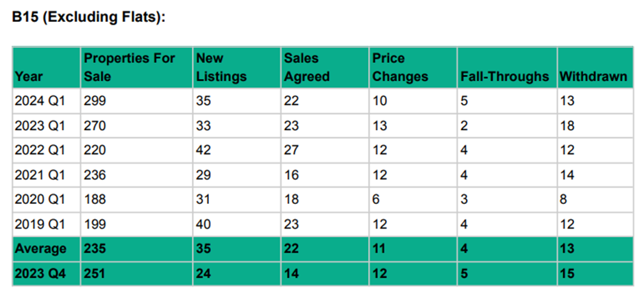
Task: Click the B15 (Excluding Flats) heading
Action: 88,17
